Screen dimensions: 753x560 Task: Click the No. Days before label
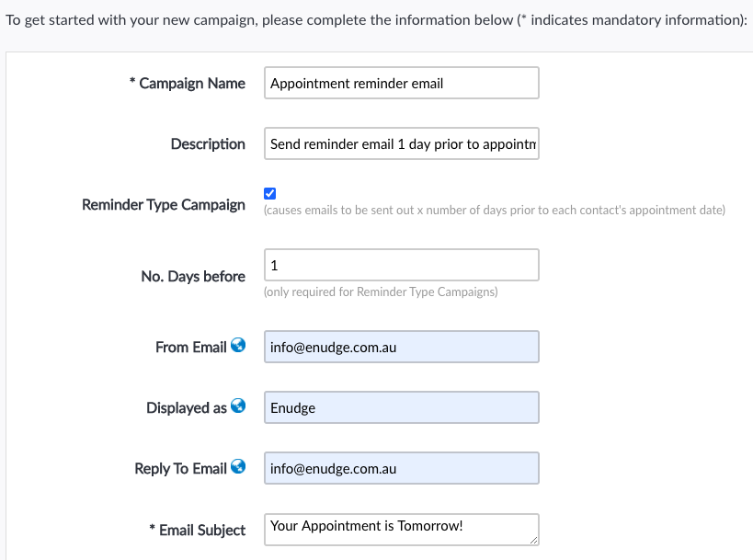click(193, 276)
